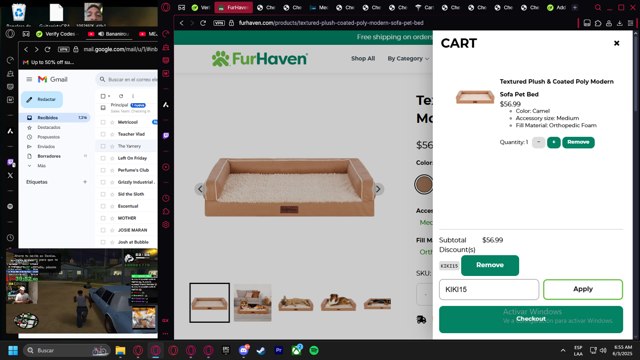The height and width of the screenshot is (360, 640).
Task: Switch to the FurHaven browser tab
Action: 233,7
